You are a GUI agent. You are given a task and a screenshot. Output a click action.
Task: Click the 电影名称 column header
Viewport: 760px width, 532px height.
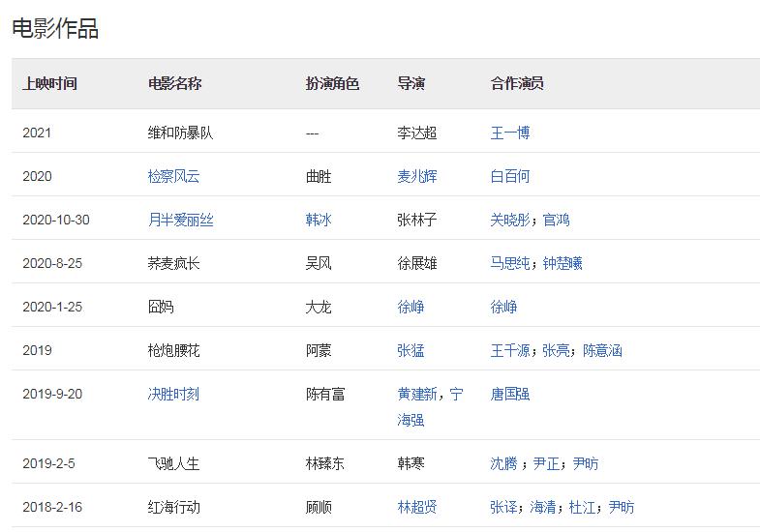[175, 83]
